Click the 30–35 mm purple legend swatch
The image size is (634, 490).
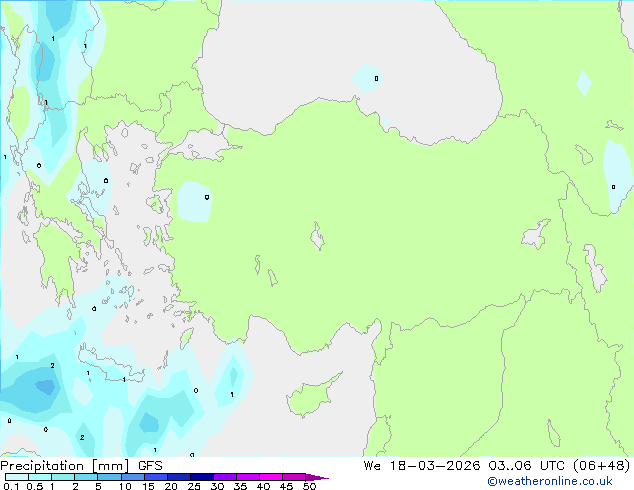click(x=225, y=477)
